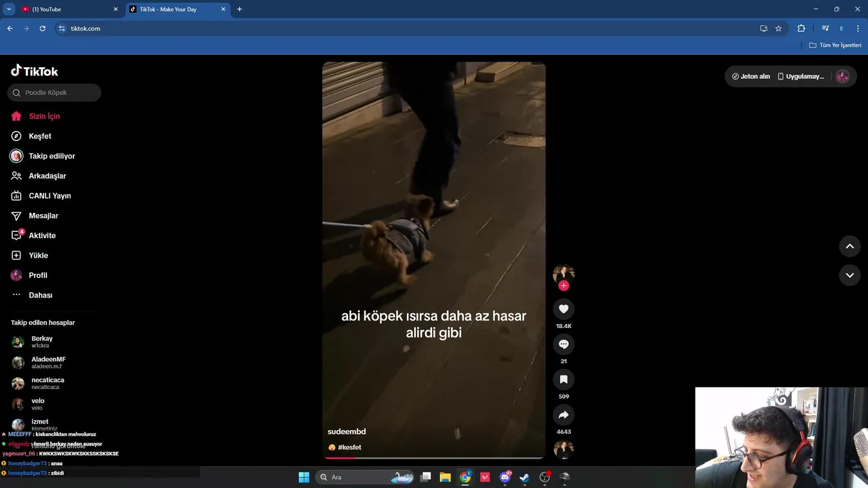Share the video with arrow icon

point(564,415)
